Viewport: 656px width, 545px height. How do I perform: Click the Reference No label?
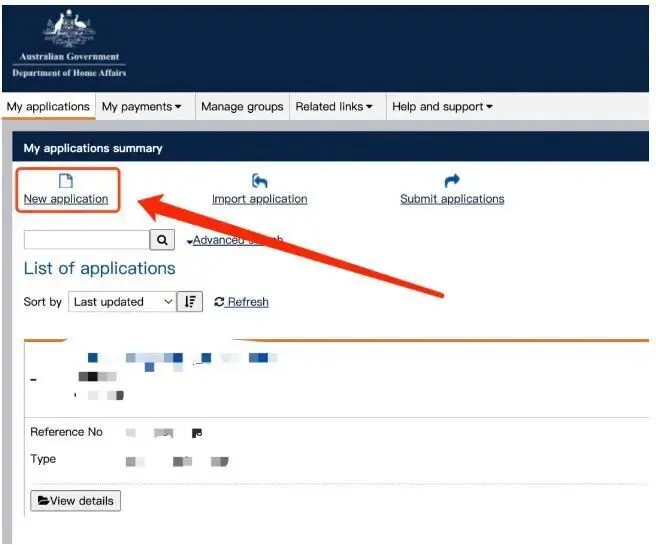coord(66,432)
